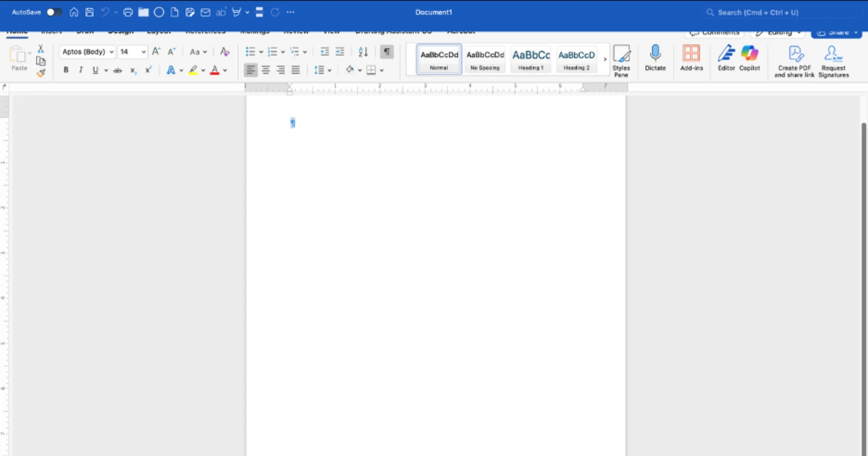Toggle bold formatting
Viewport: 868px width, 456px height.
pos(66,70)
